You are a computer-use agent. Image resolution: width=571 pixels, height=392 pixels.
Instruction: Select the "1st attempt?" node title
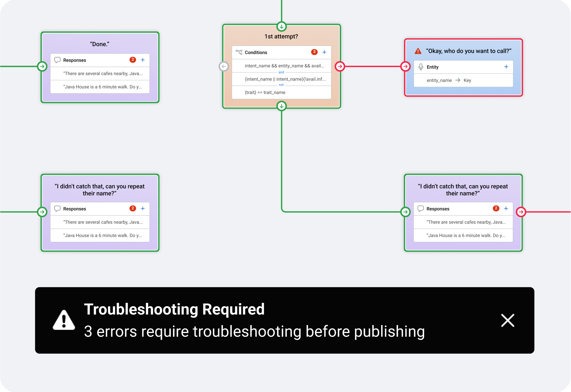(x=281, y=37)
